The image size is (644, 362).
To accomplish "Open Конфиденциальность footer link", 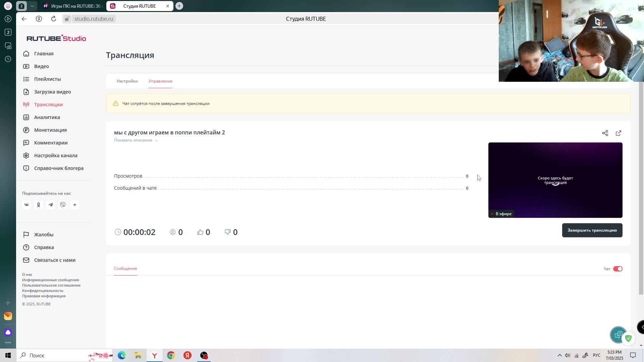I will click(x=43, y=291).
